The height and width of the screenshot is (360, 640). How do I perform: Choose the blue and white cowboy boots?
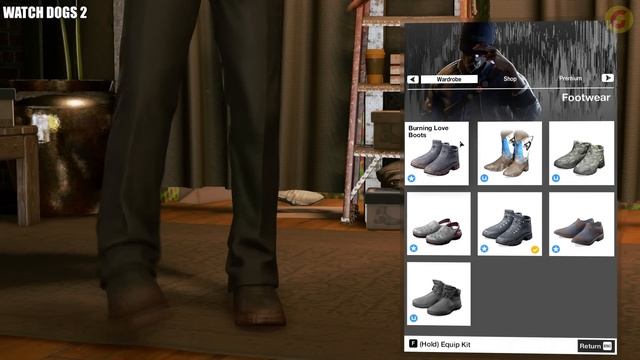coord(509,153)
